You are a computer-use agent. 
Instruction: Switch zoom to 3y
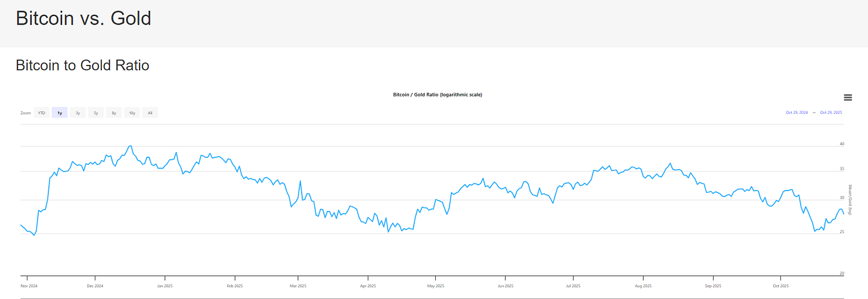click(x=77, y=113)
